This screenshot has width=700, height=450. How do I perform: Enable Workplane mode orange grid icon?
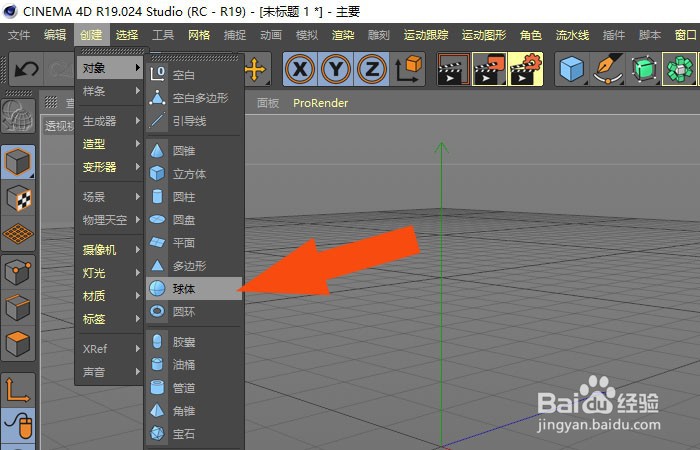18,233
